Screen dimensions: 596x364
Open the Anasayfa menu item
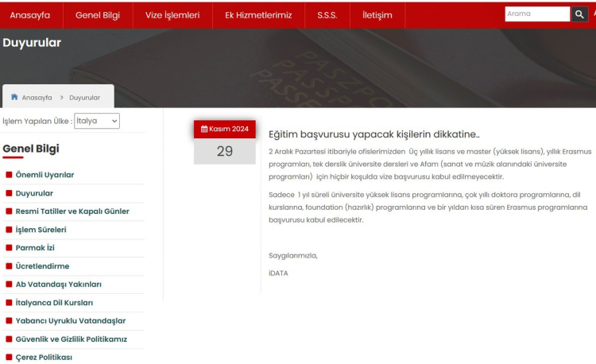29,15
